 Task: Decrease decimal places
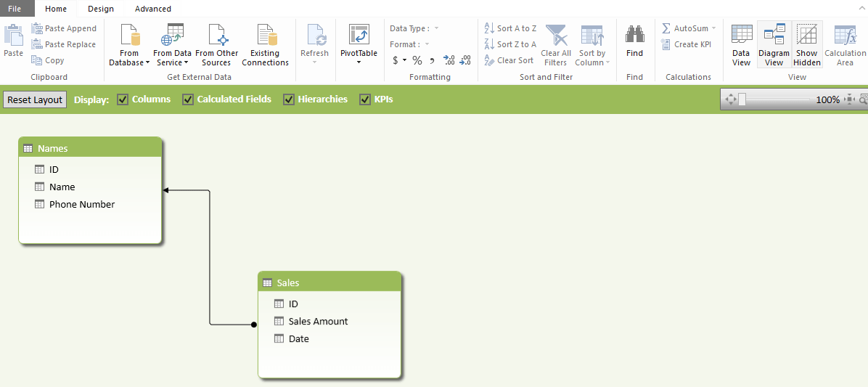point(465,60)
